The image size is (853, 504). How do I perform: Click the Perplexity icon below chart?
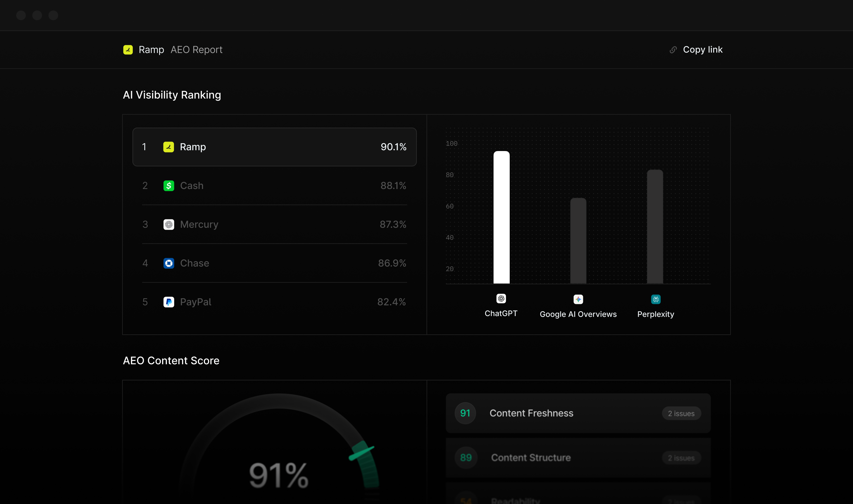[656, 299]
